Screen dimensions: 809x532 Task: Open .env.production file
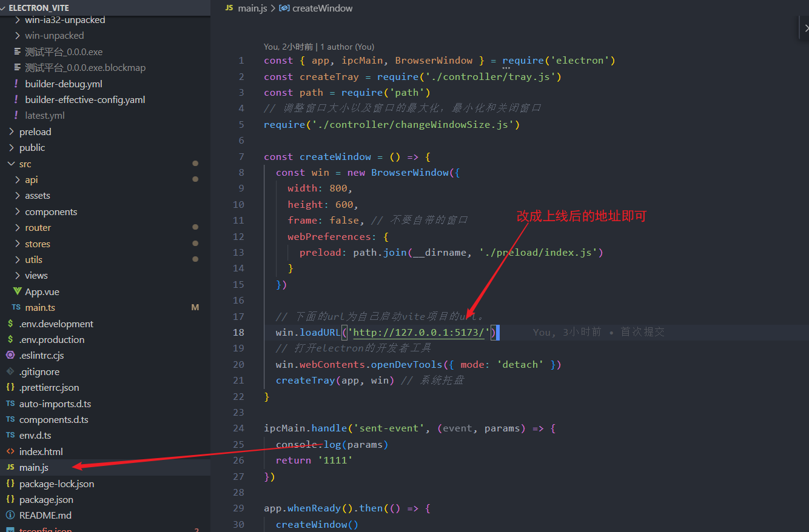(52, 340)
